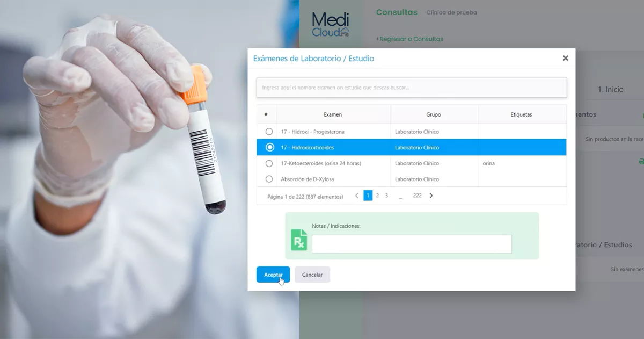Click the exam name search field
Viewport: 644px width, 339px height.
[x=412, y=88]
